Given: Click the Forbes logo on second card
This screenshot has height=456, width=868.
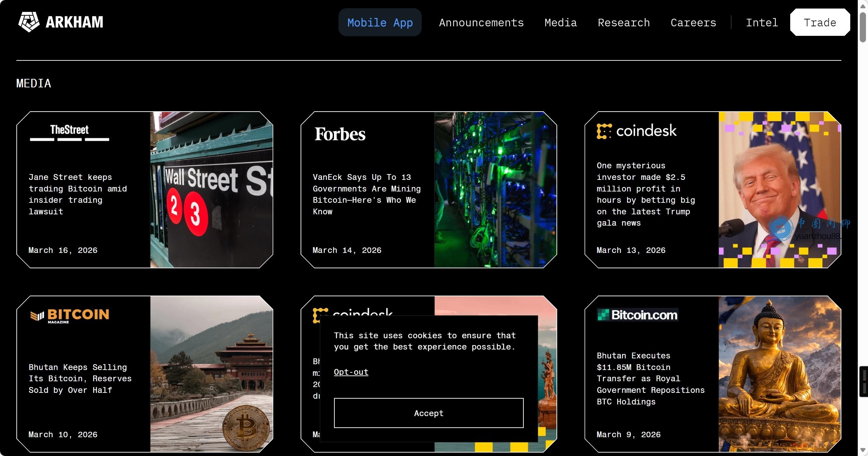Looking at the screenshot, I should click(340, 134).
